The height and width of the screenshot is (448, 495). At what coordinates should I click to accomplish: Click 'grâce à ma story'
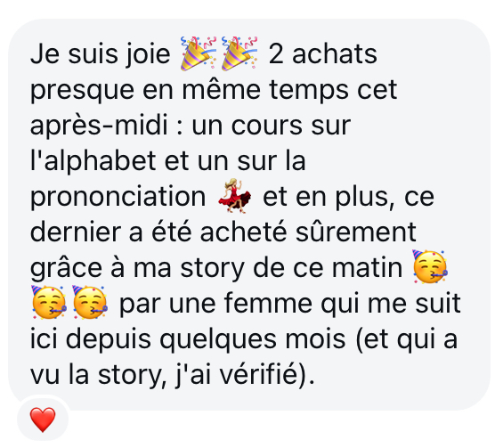(x=137, y=268)
